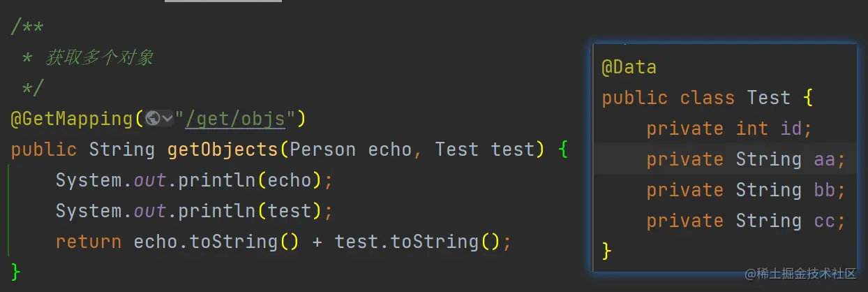Click the globe icon beside @GetMapping

(x=154, y=119)
